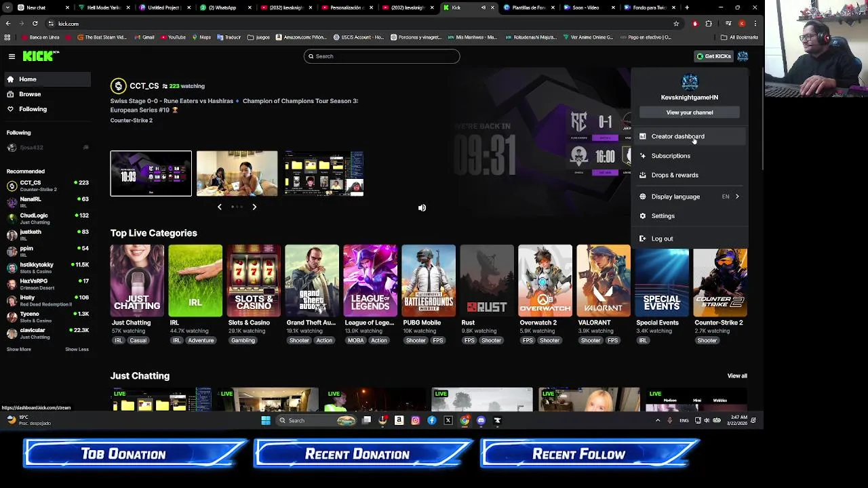Reload the page with browser refresh
This screenshot has width=868, height=488.
(35, 24)
